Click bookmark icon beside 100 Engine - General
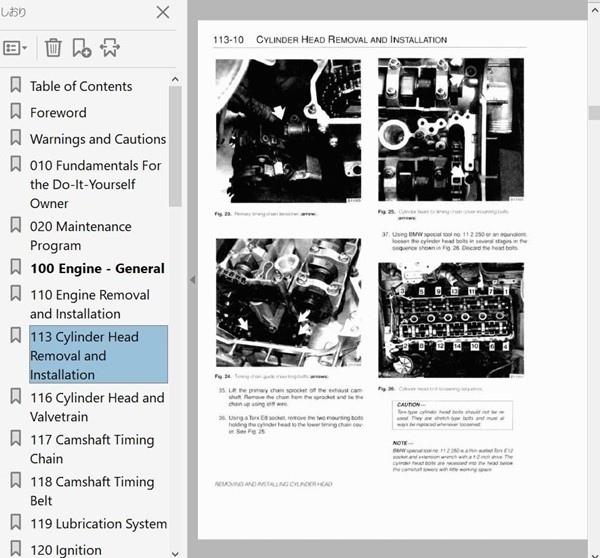This screenshot has height=558, width=600. 15,267
